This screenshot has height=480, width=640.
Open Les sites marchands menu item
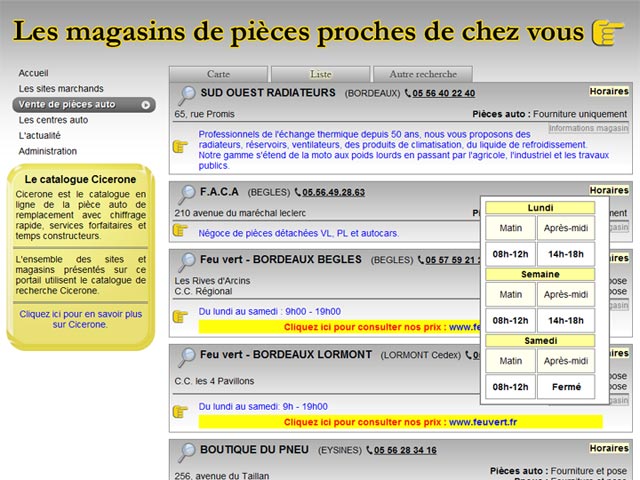click(61, 89)
